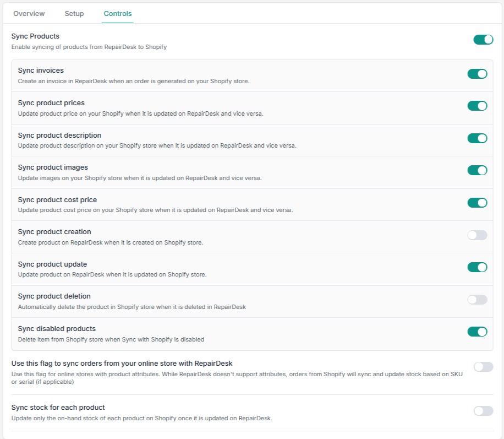The image size is (504, 439).
Task: Turn on Sync stock for each product
Action: coord(483,411)
